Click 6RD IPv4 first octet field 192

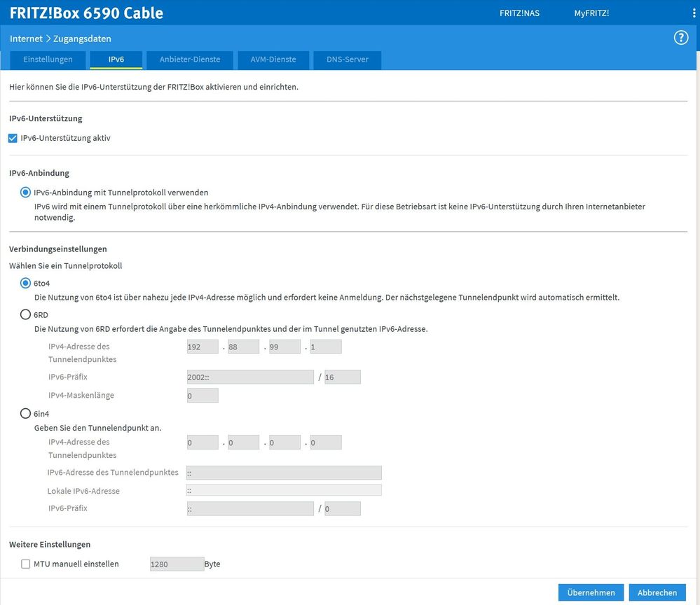[x=203, y=347]
